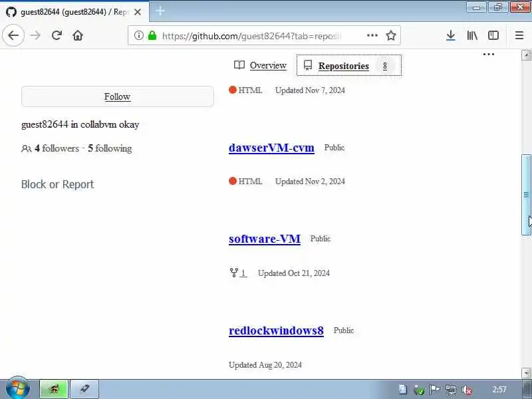532x399 pixels.
Task: Click the bio text 'guest82644 in collabvm okay'
Action: [x=80, y=124]
